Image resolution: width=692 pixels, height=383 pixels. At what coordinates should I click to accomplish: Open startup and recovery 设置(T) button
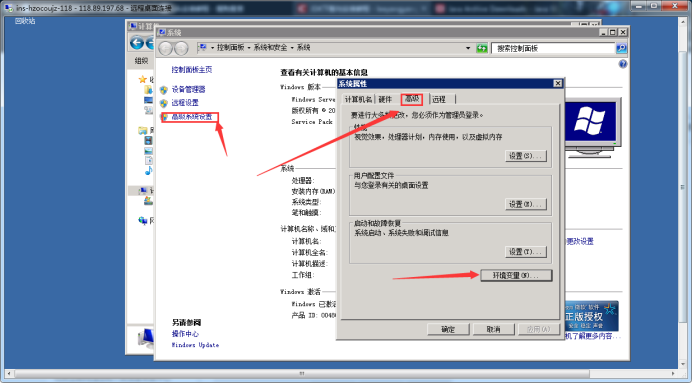(x=526, y=252)
